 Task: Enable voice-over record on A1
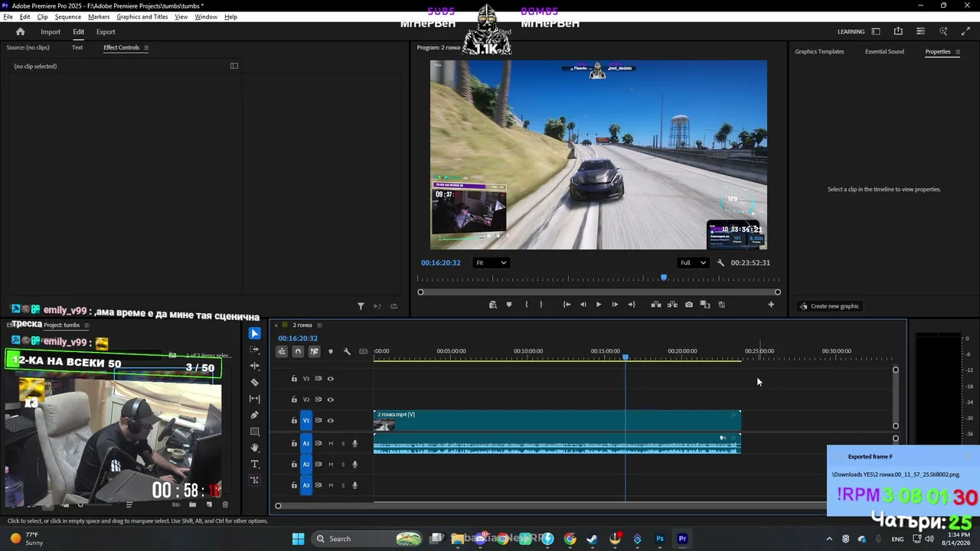click(354, 444)
